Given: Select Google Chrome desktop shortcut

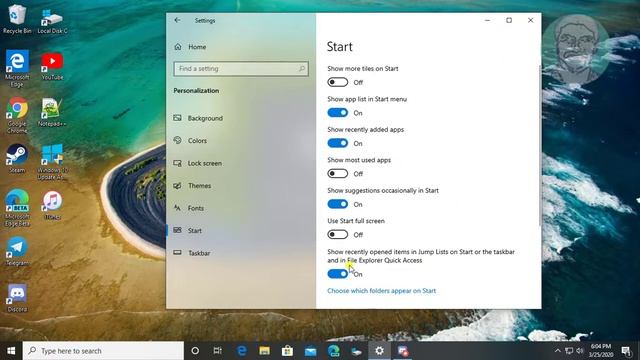Looking at the screenshot, I should coord(17,115).
